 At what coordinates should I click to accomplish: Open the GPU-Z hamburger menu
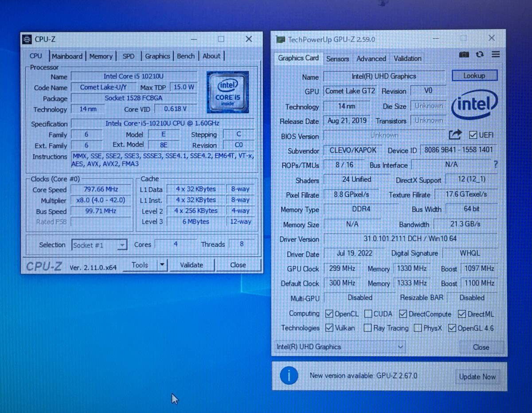pyautogui.click(x=496, y=54)
